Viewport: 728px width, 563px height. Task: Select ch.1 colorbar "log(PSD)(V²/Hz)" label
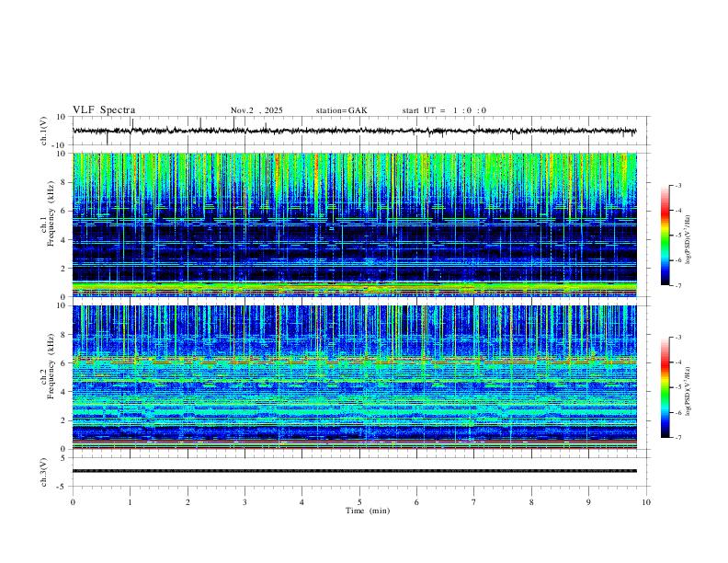click(688, 239)
